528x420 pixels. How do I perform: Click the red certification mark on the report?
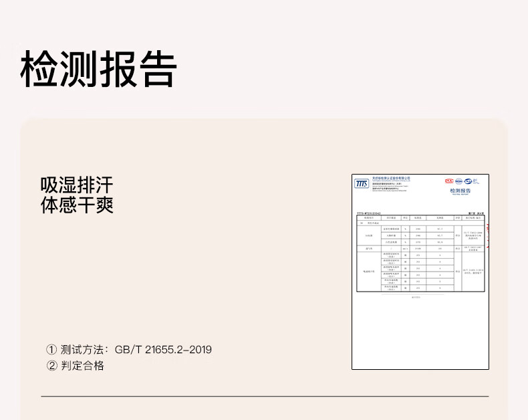[449, 181]
